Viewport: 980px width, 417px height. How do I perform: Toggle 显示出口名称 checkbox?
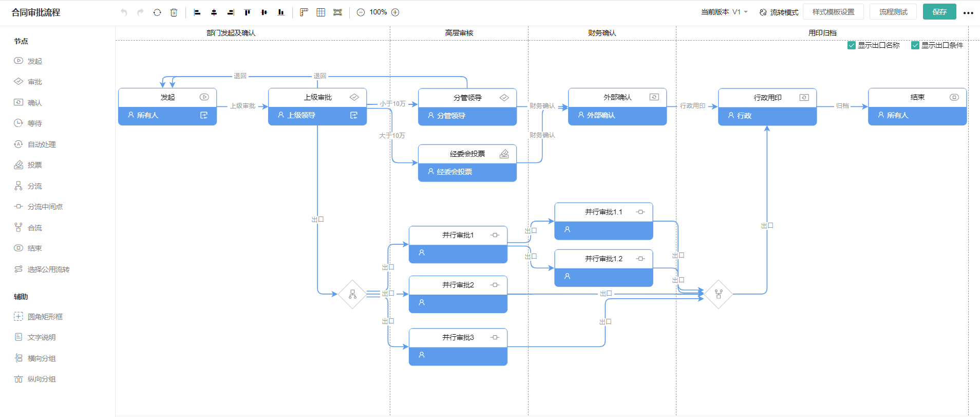pos(851,45)
